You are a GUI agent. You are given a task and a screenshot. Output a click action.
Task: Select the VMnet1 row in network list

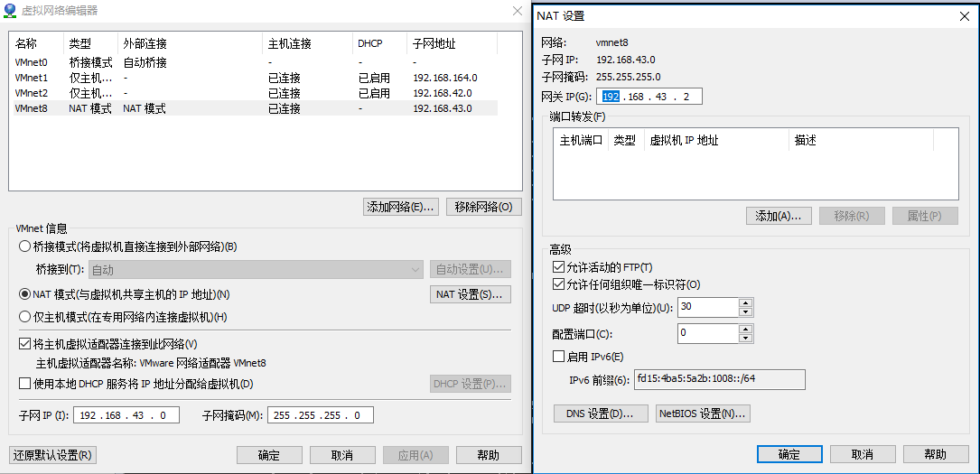pyautogui.click(x=255, y=78)
